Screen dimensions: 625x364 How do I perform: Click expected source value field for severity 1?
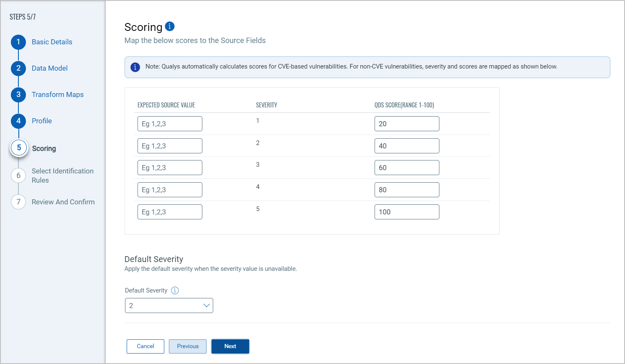coord(170,124)
